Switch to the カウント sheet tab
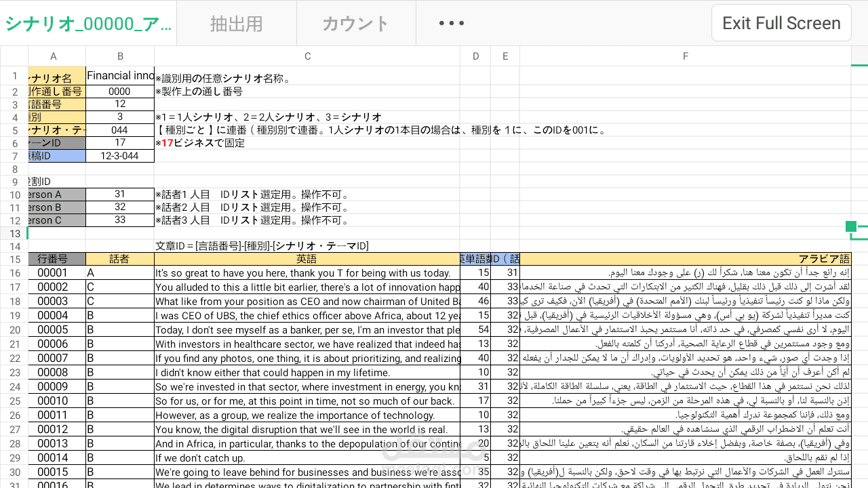The image size is (868, 488). tap(356, 23)
